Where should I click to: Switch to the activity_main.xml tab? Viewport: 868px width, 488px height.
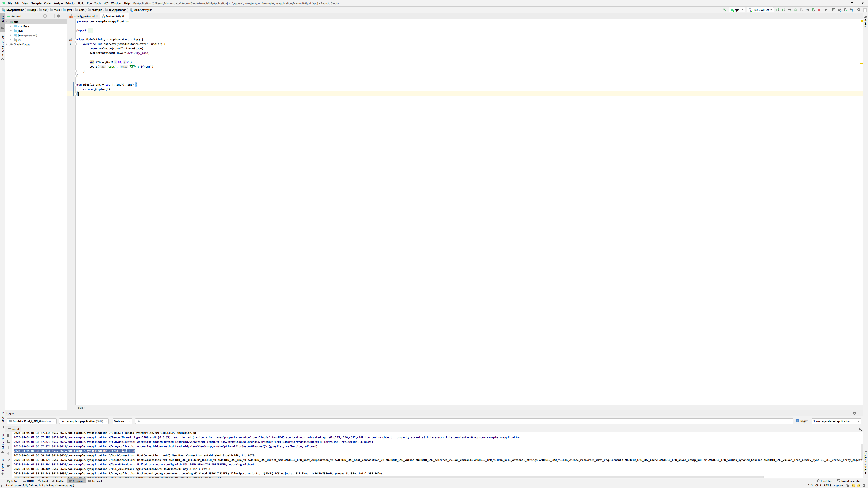point(84,16)
